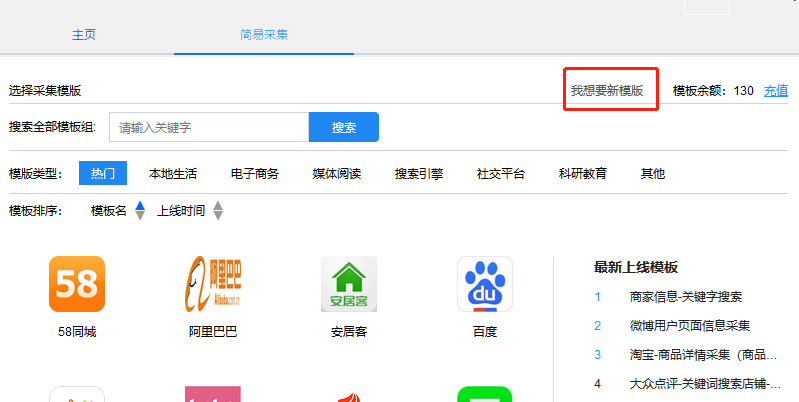This screenshot has height=402, width=799.
Task: Click the 充值 recharge link
Action: point(776,91)
